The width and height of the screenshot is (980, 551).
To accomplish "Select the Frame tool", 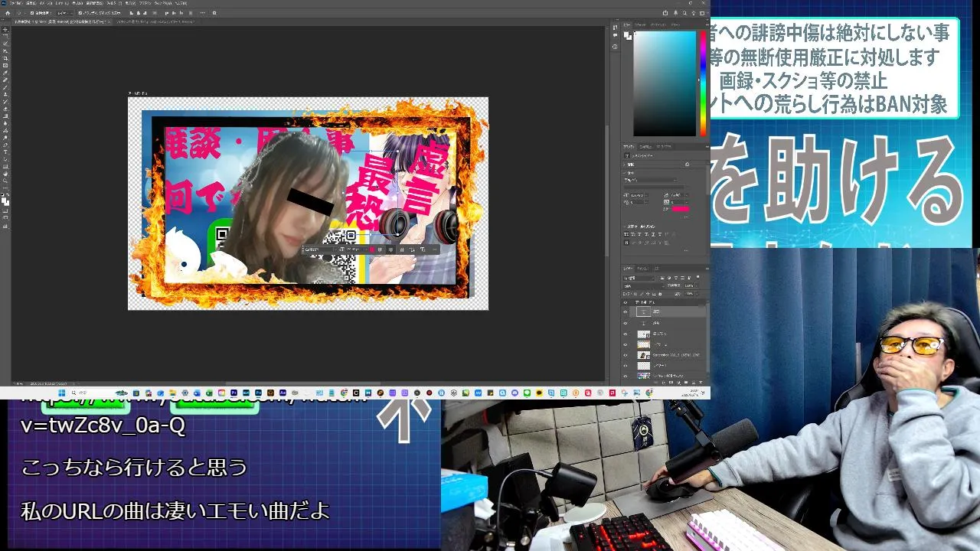I will point(5,65).
